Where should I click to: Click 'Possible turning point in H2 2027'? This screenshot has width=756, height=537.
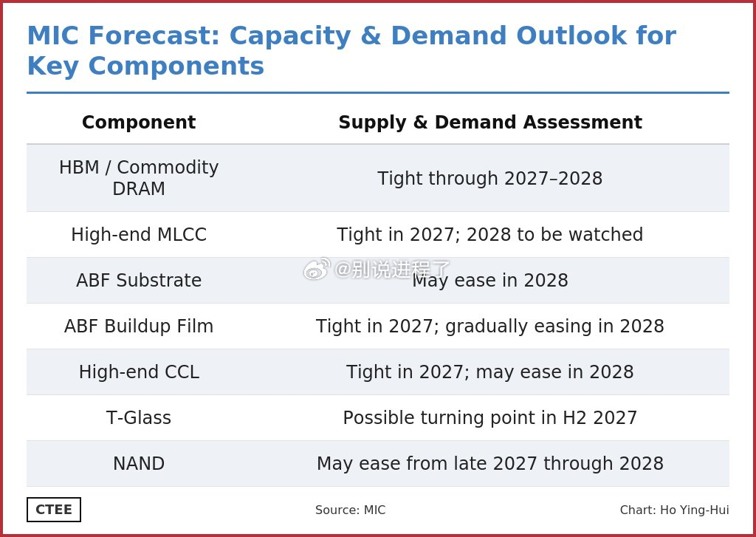(x=490, y=418)
